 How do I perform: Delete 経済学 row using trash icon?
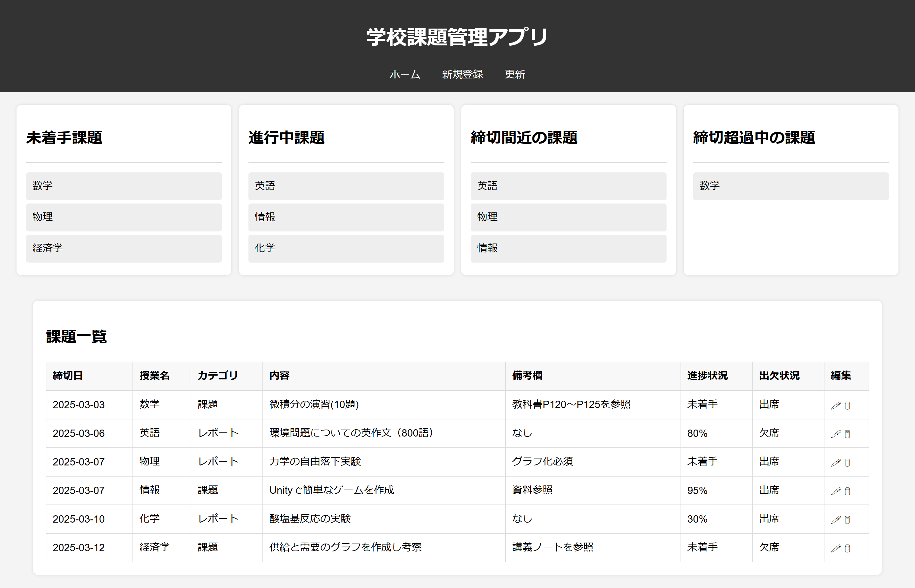click(x=847, y=548)
